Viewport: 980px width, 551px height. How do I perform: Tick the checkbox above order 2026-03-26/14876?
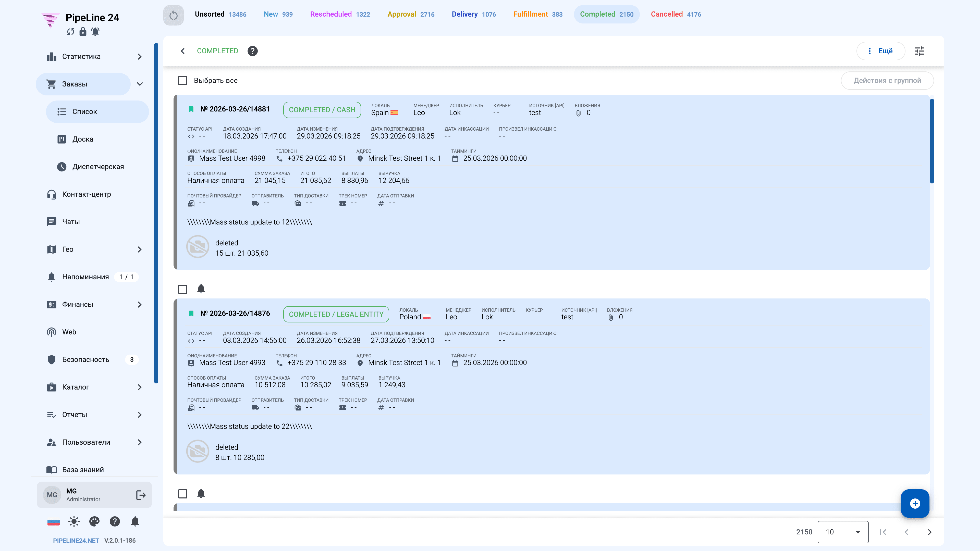coord(183,289)
